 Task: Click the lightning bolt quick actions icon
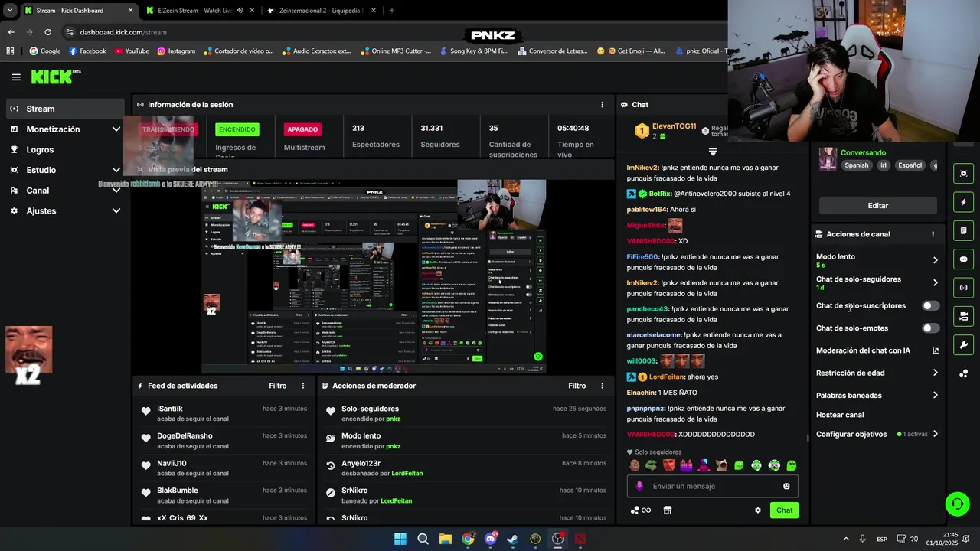[963, 202]
